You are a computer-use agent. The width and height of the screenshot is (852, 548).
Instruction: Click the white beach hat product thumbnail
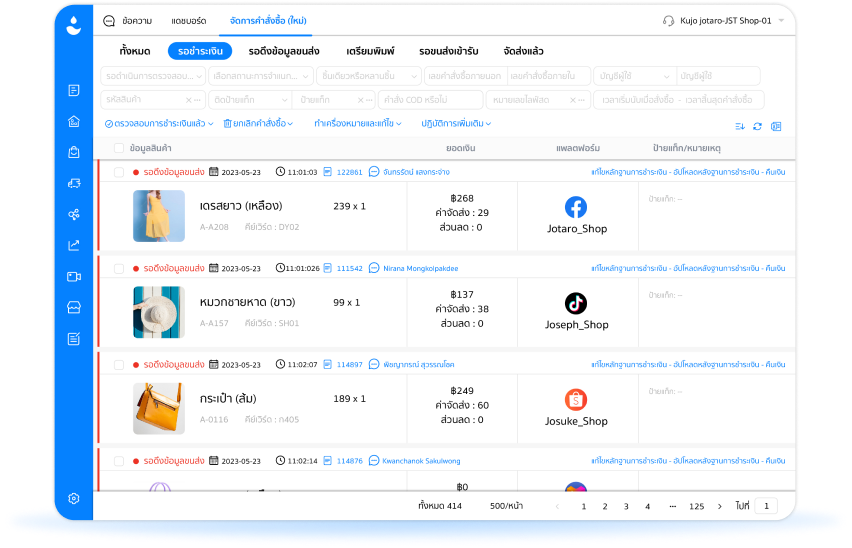159,312
